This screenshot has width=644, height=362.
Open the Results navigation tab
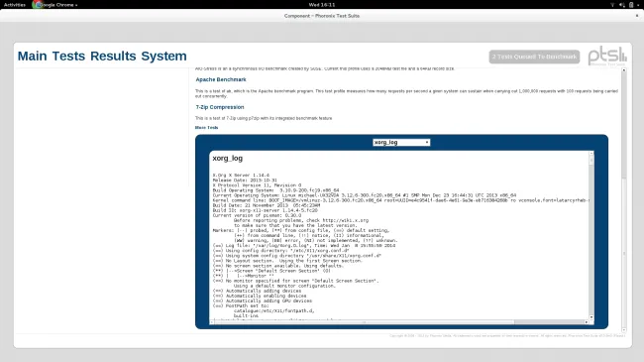(x=113, y=56)
